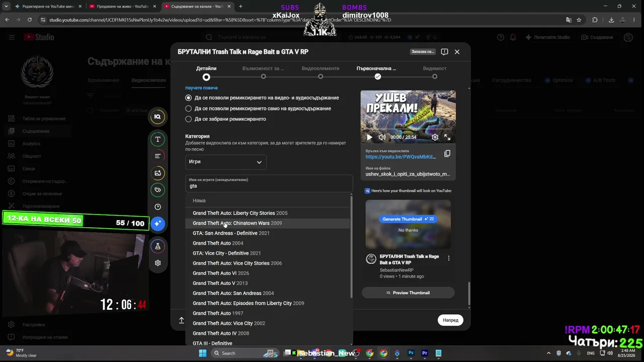
Task: Click the Preview Thumbnail button
Action: [408, 293]
